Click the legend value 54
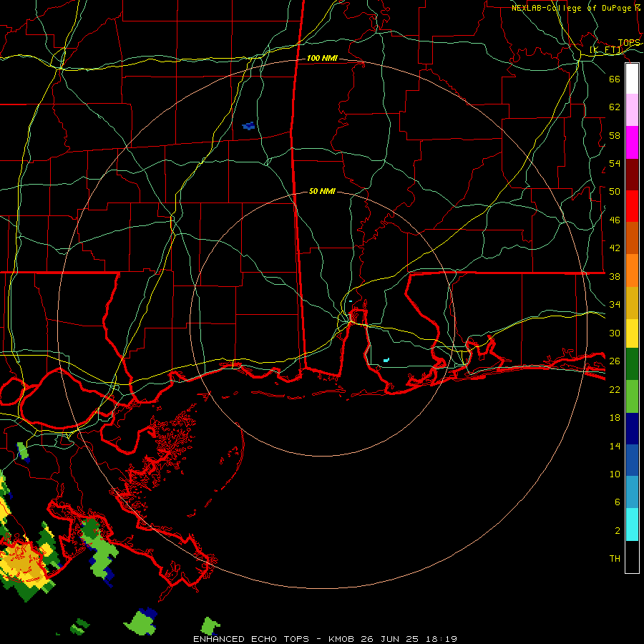Screen dimensions: 644x644 tap(615, 163)
